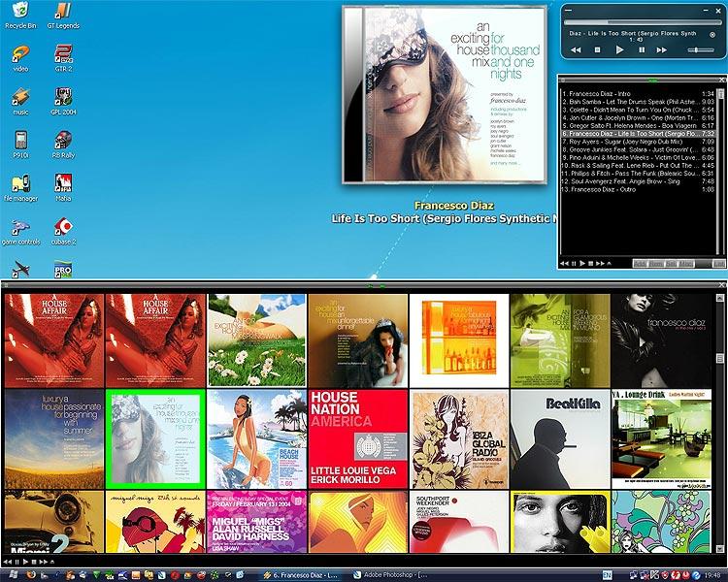Viewport: 728px width, 582px height.
Task: Pause playback in the mini player
Action: [x=642, y=50]
